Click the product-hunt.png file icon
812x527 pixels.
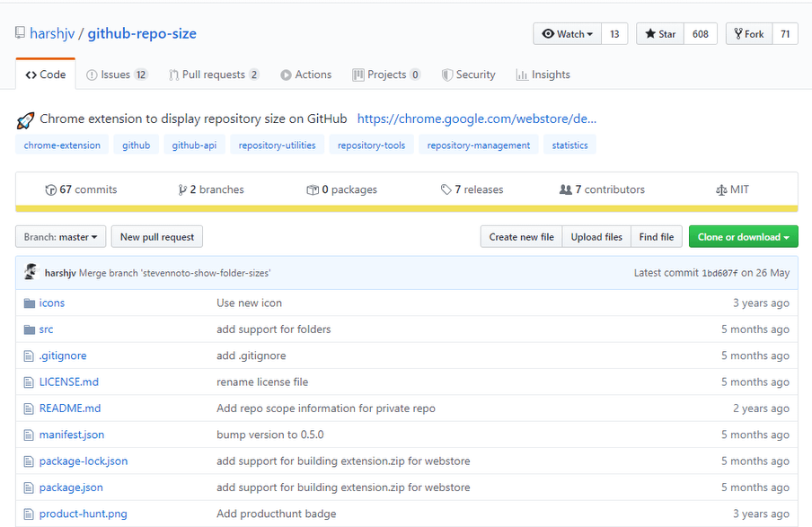pyautogui.click(x=29, y=514)
